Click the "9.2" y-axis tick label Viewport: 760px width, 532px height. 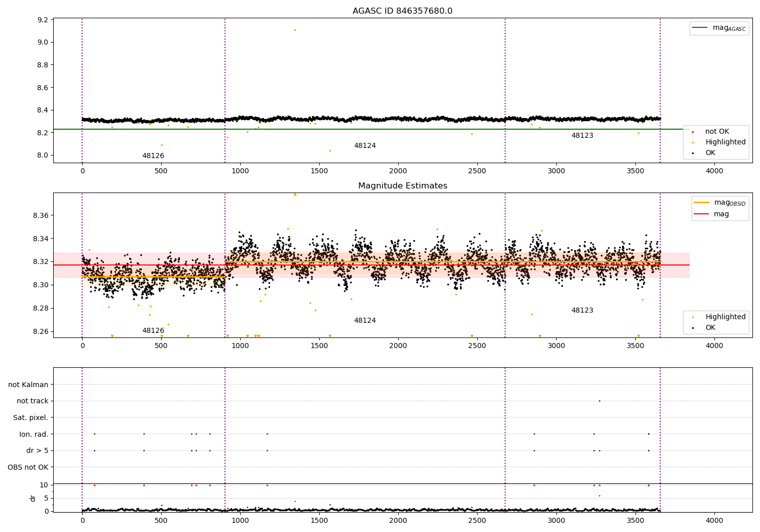tap(43, 20)
